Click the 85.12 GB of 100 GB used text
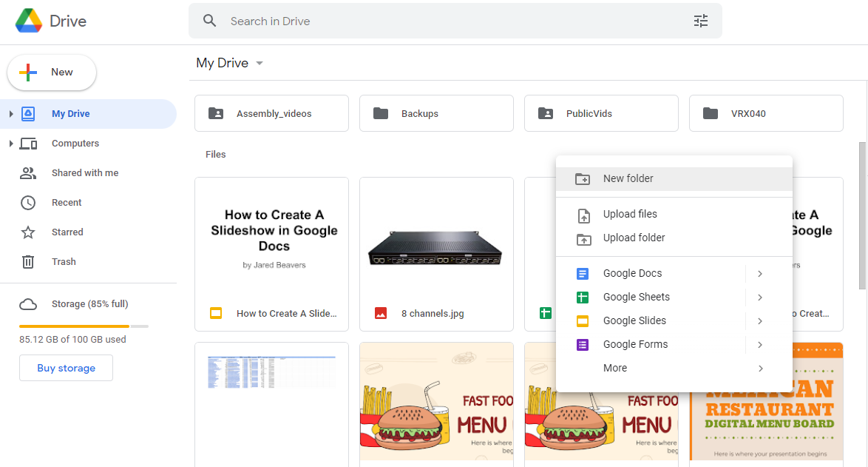The height and width of the screenshot is (467, 868). pyautogui.click(x=72, y=340)
